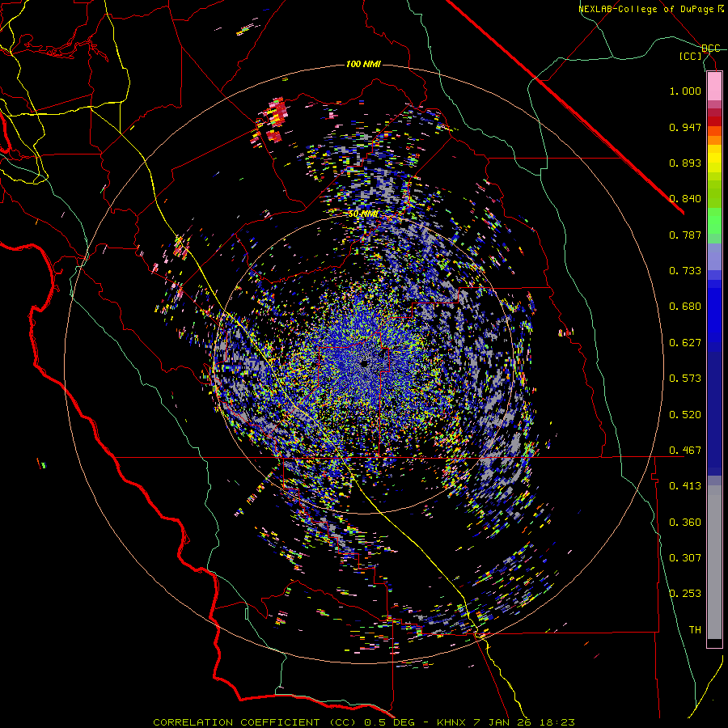Click the KHNX station identifier
Screen dimensions: 728x728
tap(451, 722)
